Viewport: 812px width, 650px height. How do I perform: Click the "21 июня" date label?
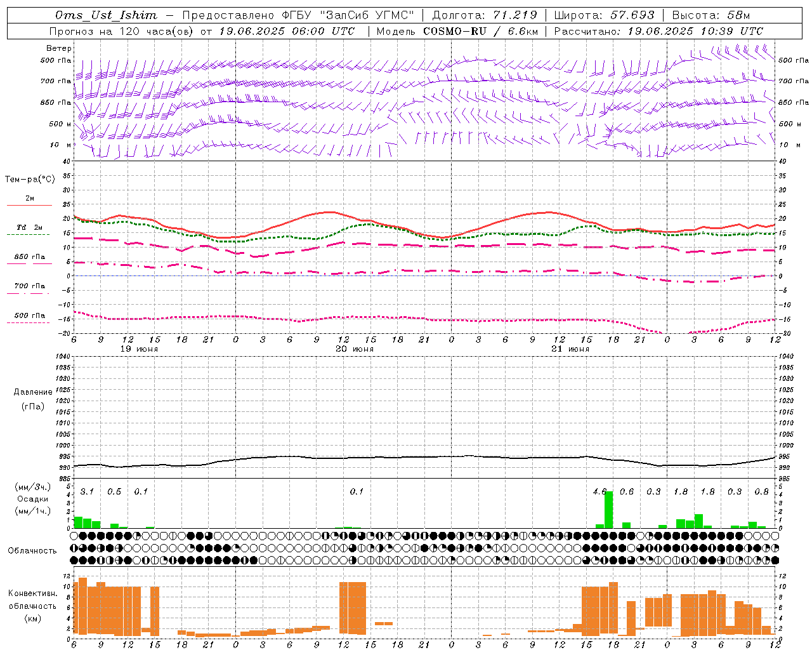570,349
